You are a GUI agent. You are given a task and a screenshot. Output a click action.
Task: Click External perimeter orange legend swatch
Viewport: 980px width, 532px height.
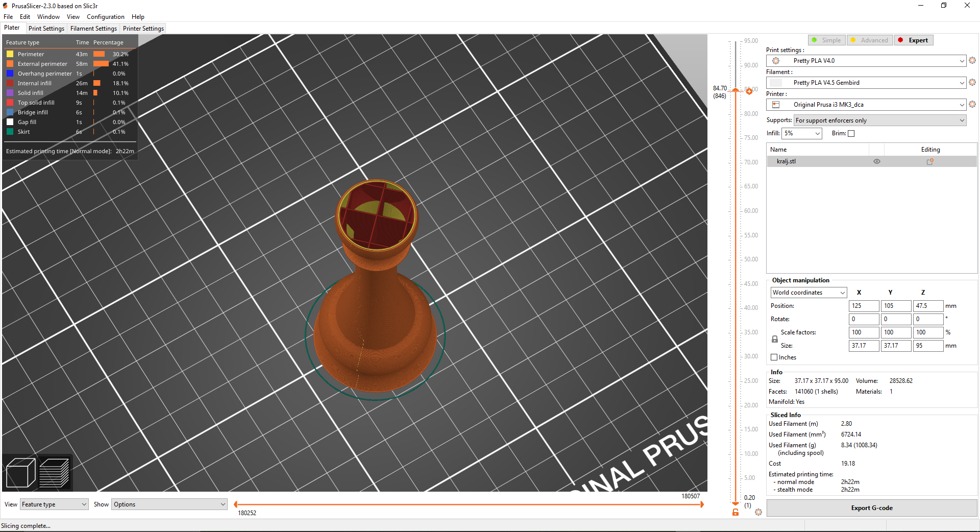(10, 64)
